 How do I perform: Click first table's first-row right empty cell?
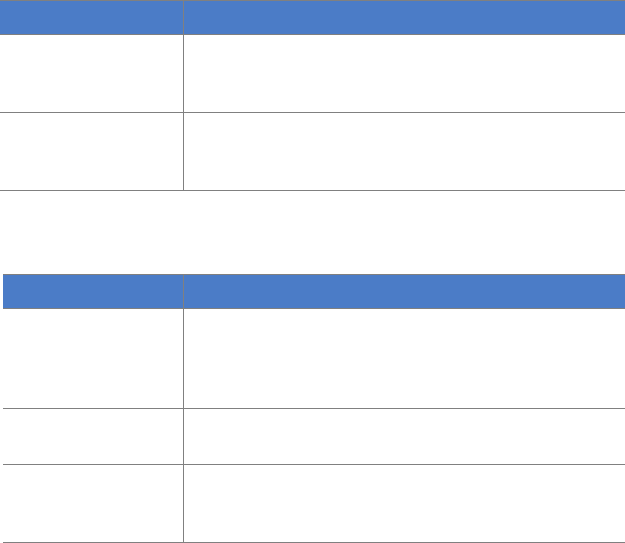coord(404,73)
